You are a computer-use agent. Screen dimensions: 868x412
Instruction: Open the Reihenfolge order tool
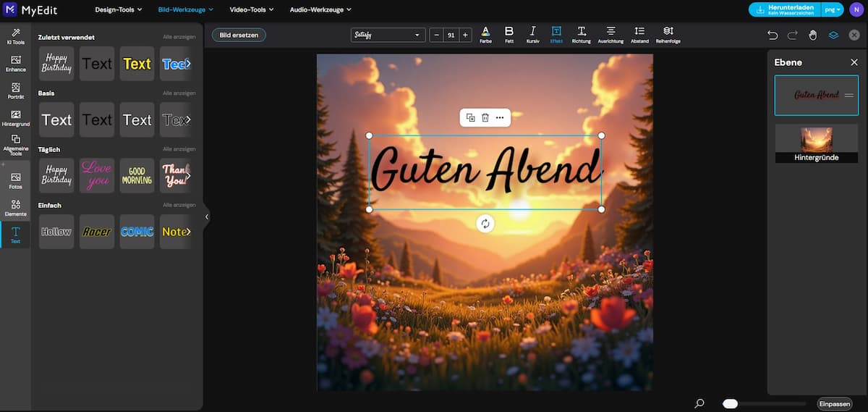tap(668, 35)
